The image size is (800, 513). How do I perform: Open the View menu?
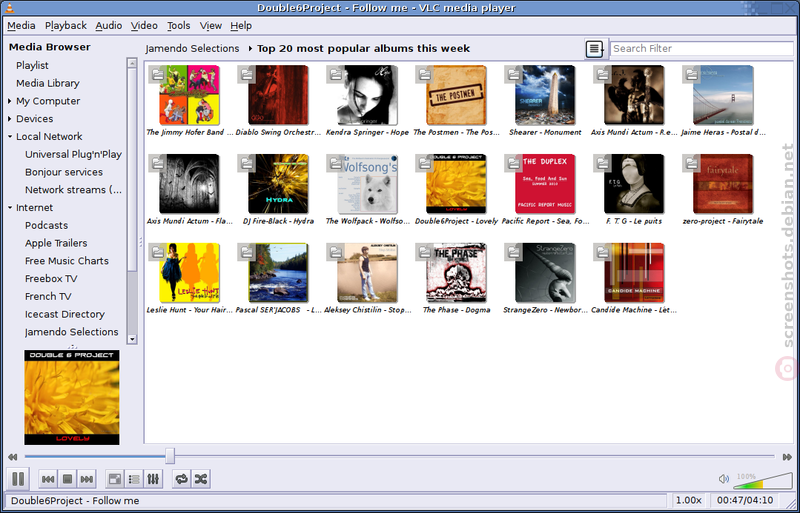tap(211, 26)
